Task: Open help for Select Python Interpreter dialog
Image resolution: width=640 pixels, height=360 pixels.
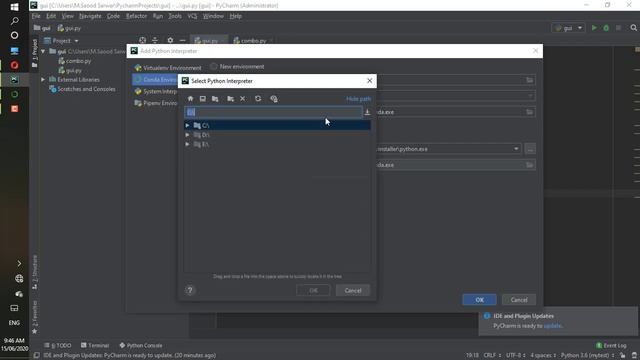Action: coord(190,290)
